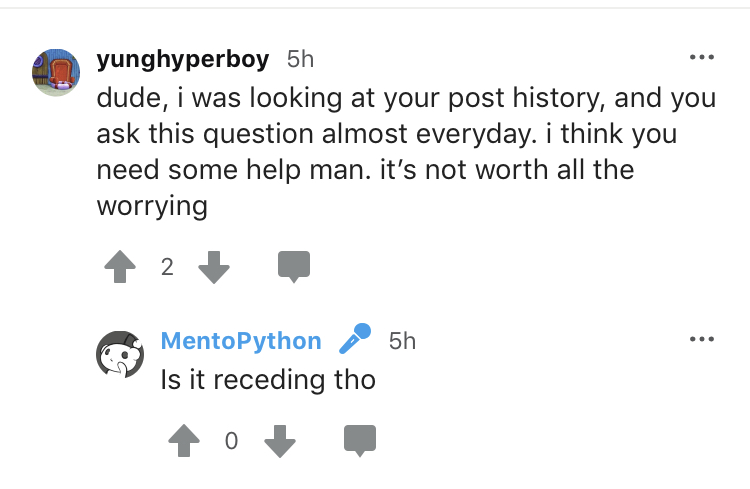Viewport: 750px width, 489px height.
Task: Visit the MentoPython username profile
Action: pos(241,341)
